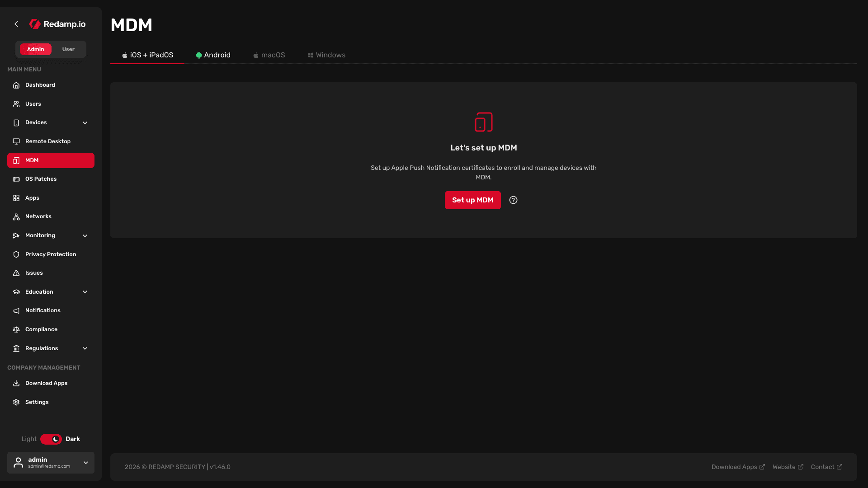Click Regulations building icon
The height and width of the screenshot is (488, 868).
click(x=16, y=348)
